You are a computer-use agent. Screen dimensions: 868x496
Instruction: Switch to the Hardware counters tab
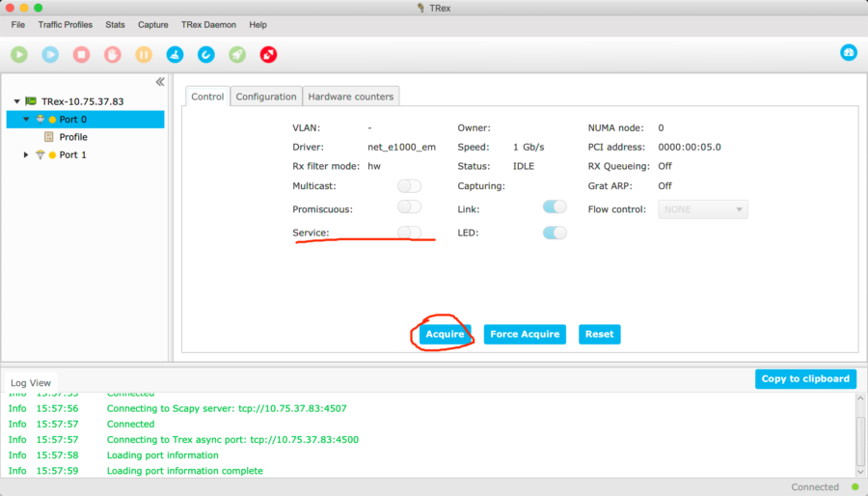(351, 96)
